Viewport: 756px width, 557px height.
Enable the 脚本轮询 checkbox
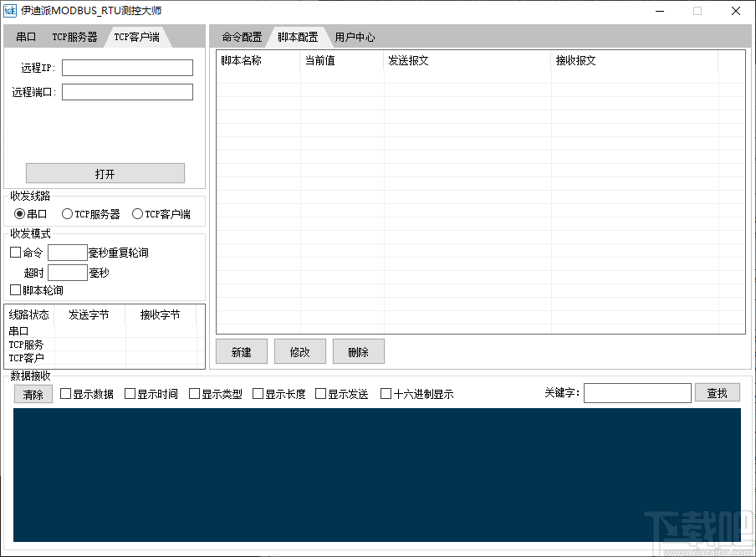(x=14, y=290)
